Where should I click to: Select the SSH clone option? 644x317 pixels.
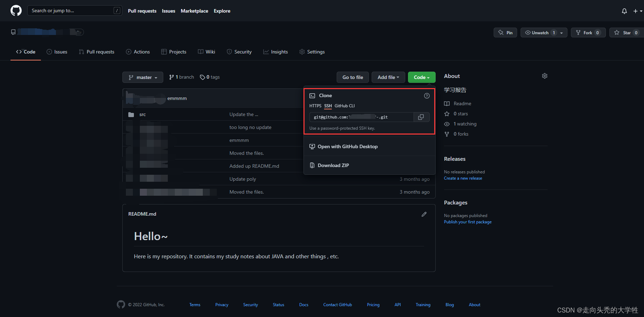point(328,106)
